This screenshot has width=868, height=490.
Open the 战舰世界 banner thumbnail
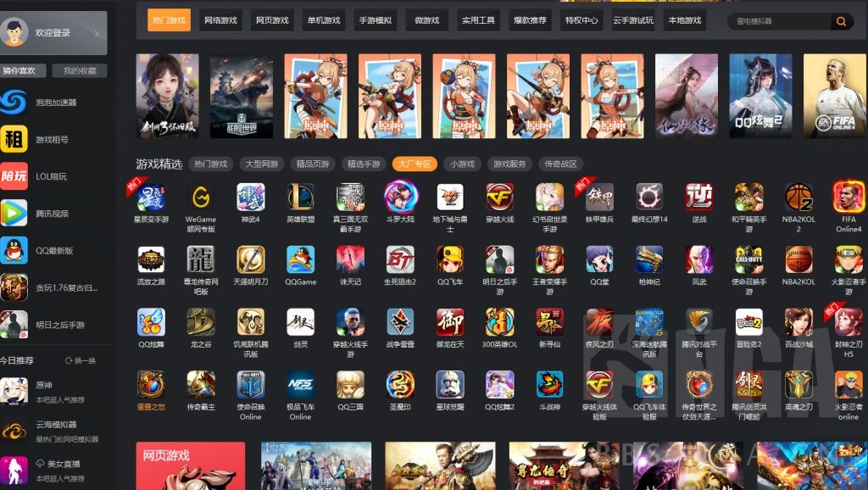(x=242, y=96)
